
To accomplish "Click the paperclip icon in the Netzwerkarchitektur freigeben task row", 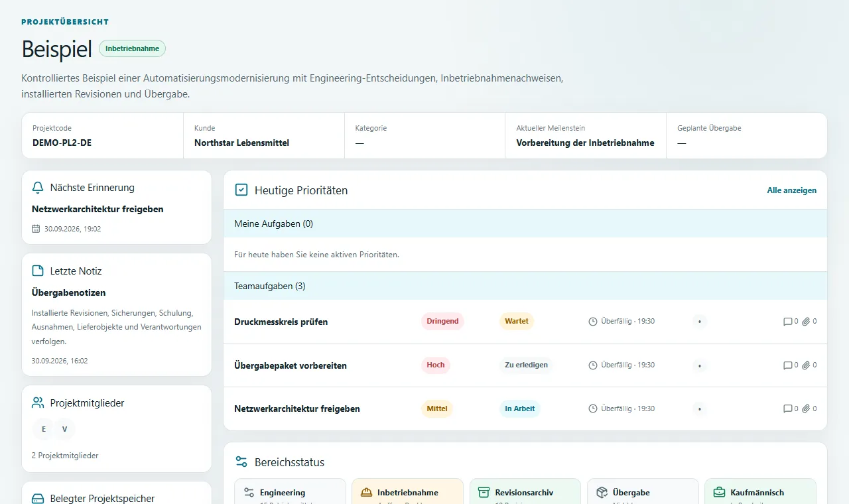I will (806, 409).
